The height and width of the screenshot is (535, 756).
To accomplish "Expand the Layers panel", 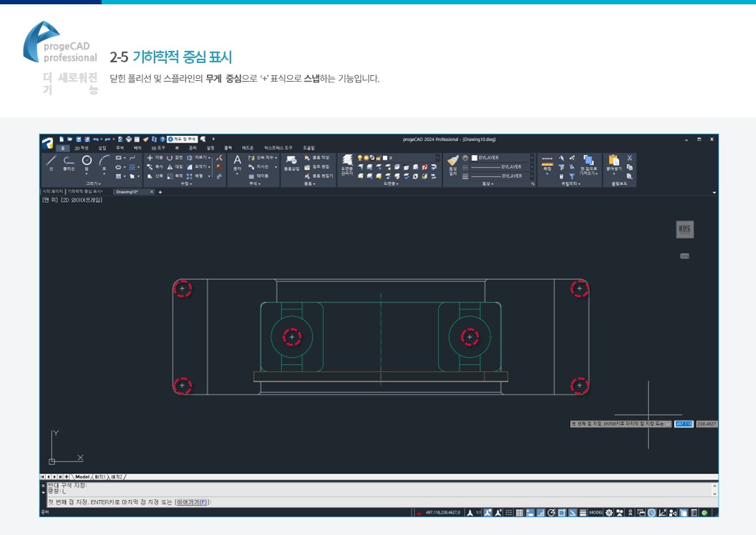I will (x=390, y=184).
